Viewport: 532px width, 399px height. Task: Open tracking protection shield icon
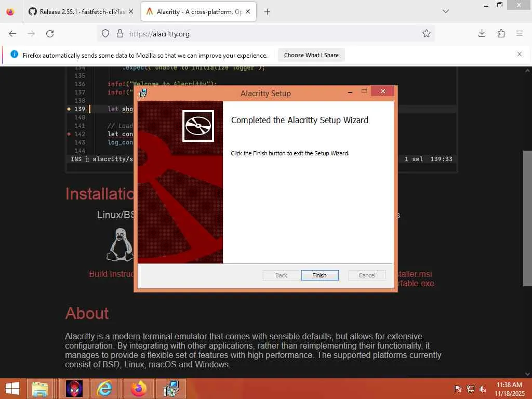click(105, 34)
